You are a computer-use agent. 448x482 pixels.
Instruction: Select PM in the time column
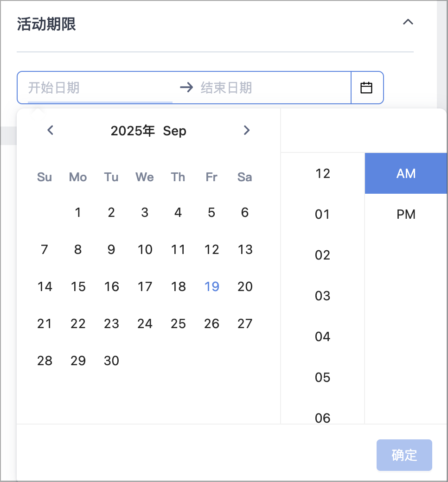point(406,214)
